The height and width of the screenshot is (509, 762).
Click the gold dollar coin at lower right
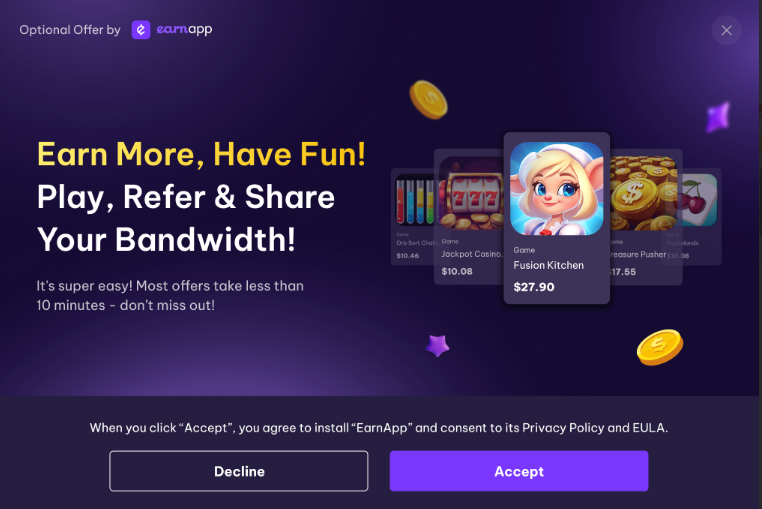pyautogui.click(x=659, y=347)
